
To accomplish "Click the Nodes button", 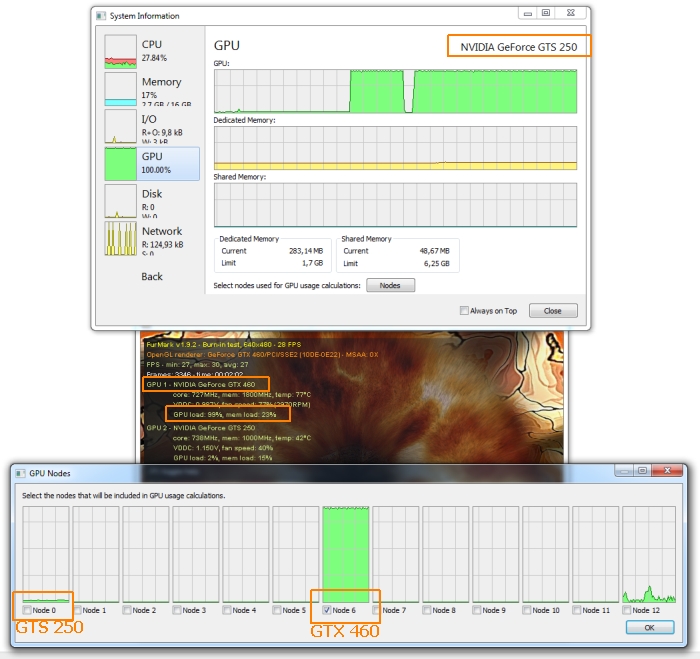I will (390, 285).
